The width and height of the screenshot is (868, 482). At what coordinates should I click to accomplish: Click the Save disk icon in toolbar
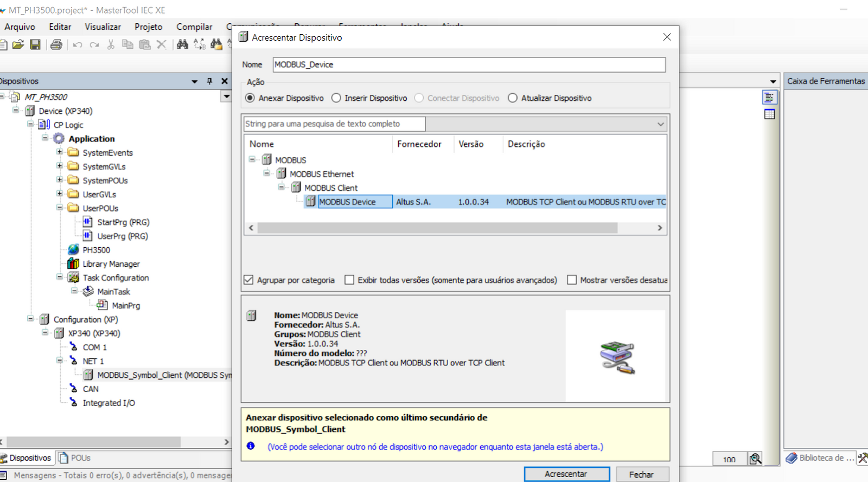[x=35, y=44]
